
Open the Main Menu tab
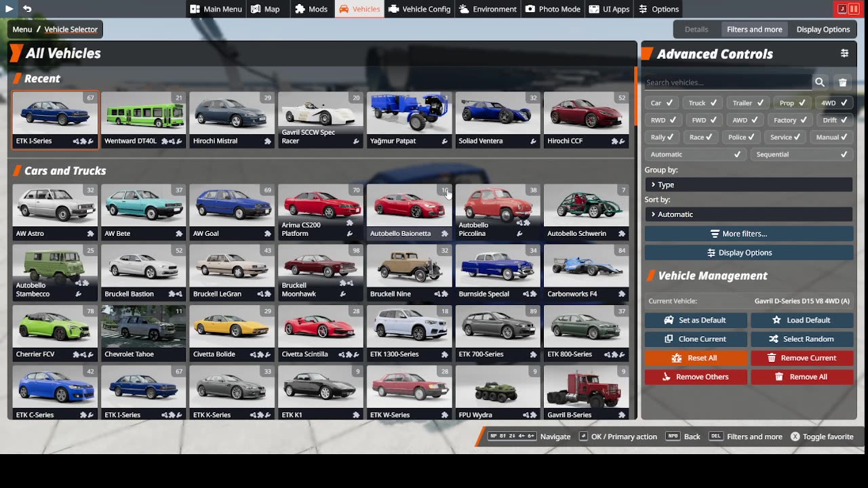click(216, 9)
